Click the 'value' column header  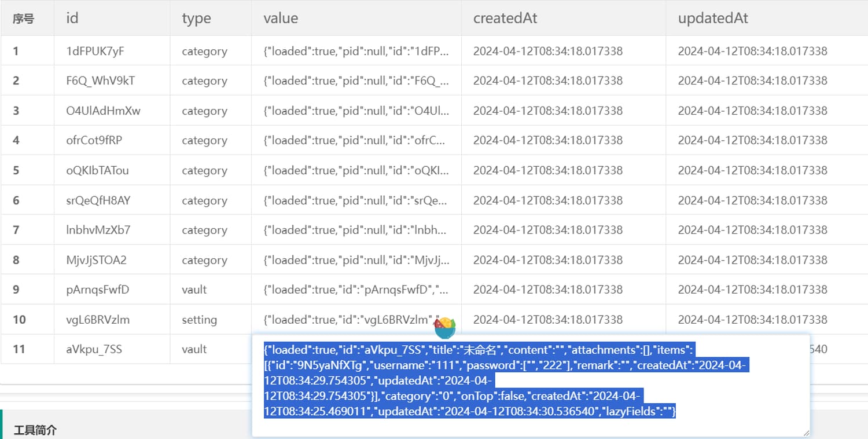281,18
